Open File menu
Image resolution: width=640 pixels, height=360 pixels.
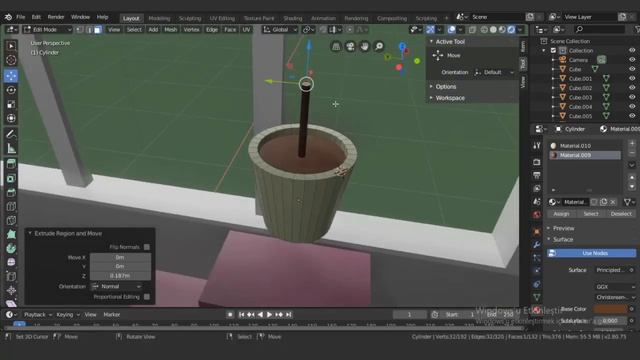click(20, 17)
